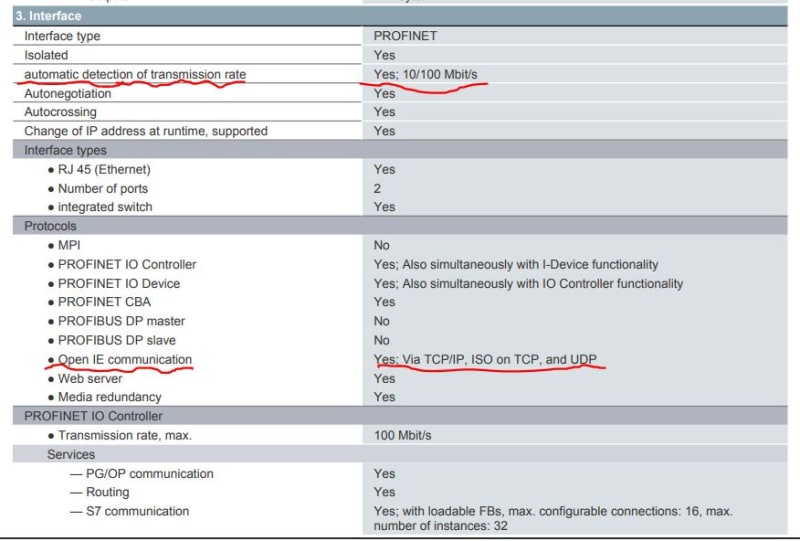Click the 'Services' subheading

click(71, 455)
